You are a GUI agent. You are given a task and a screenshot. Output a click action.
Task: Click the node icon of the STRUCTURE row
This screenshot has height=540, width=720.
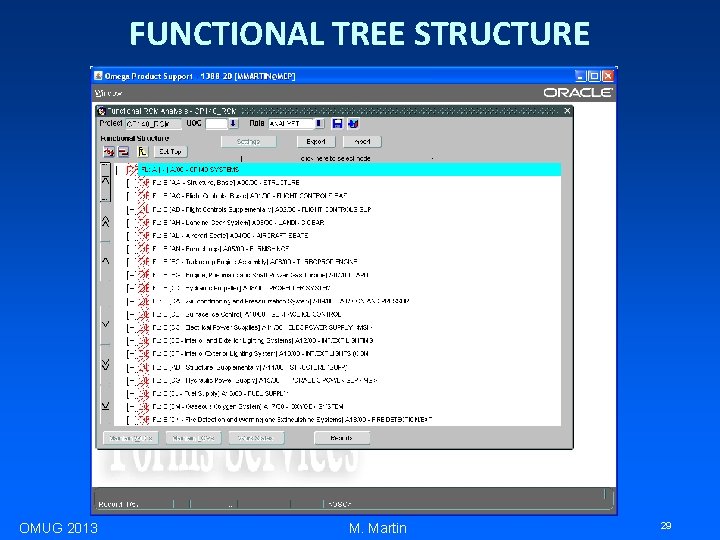(x=144, y=183)
